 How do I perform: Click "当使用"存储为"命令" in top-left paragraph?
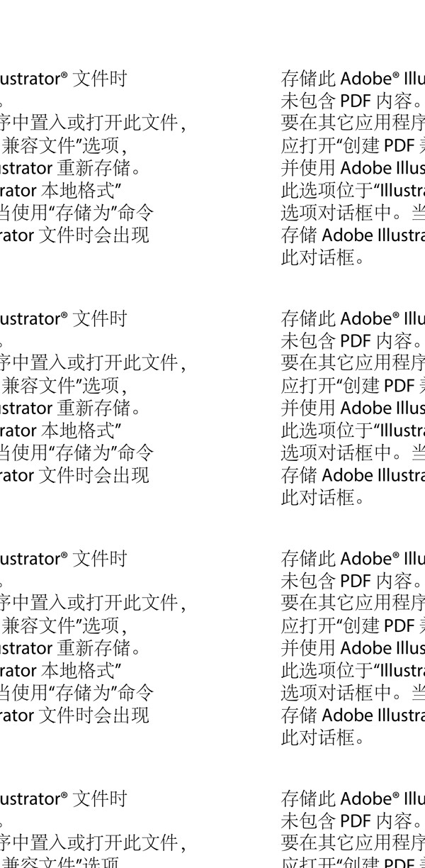pyautogui.click(x=76, y=212)
